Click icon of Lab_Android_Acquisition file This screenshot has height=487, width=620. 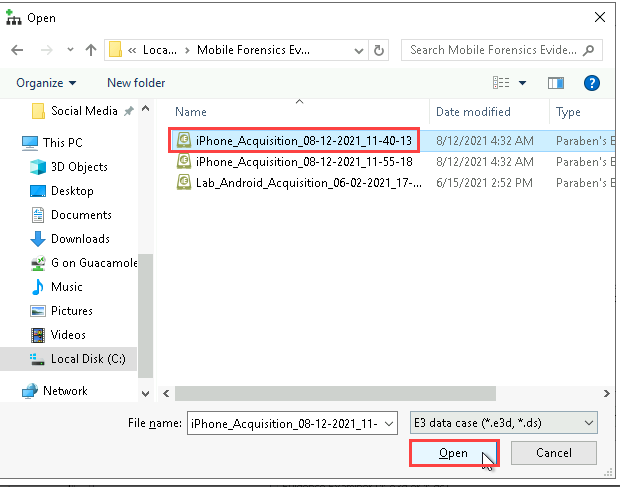point(184,182)
